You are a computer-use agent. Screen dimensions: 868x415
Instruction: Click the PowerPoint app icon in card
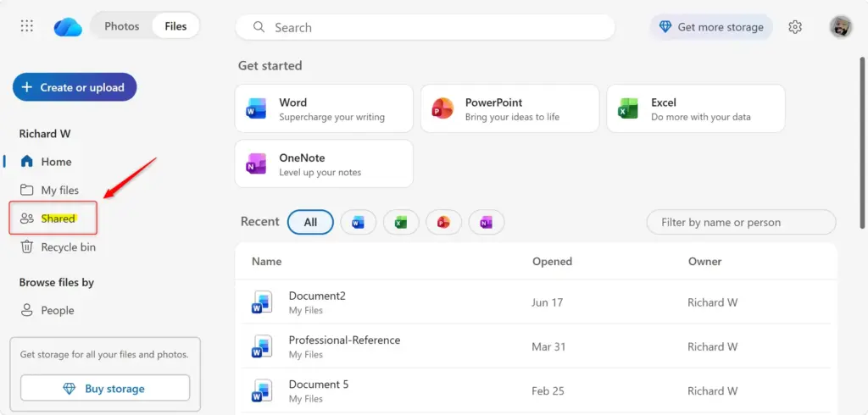click(442, 108)
